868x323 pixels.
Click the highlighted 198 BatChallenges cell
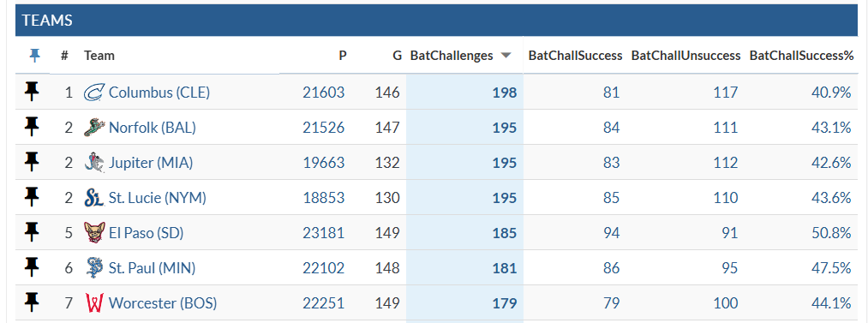[464, 92]
